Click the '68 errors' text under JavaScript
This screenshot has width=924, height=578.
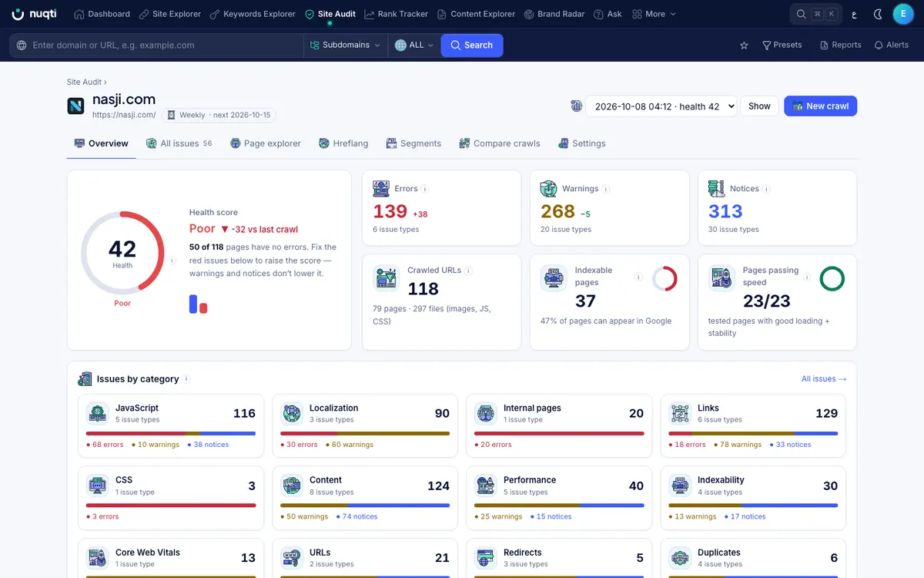click(x=108, y=445)
